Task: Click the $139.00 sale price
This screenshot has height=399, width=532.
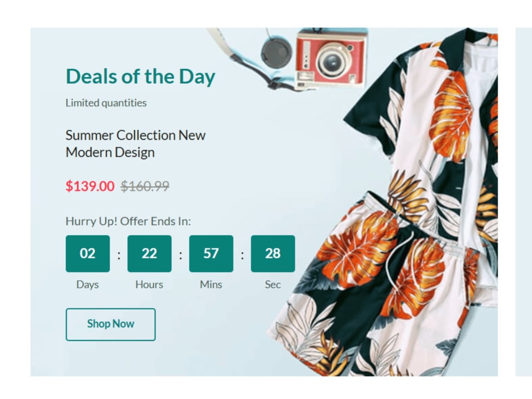Action: (x=90, y=186)
